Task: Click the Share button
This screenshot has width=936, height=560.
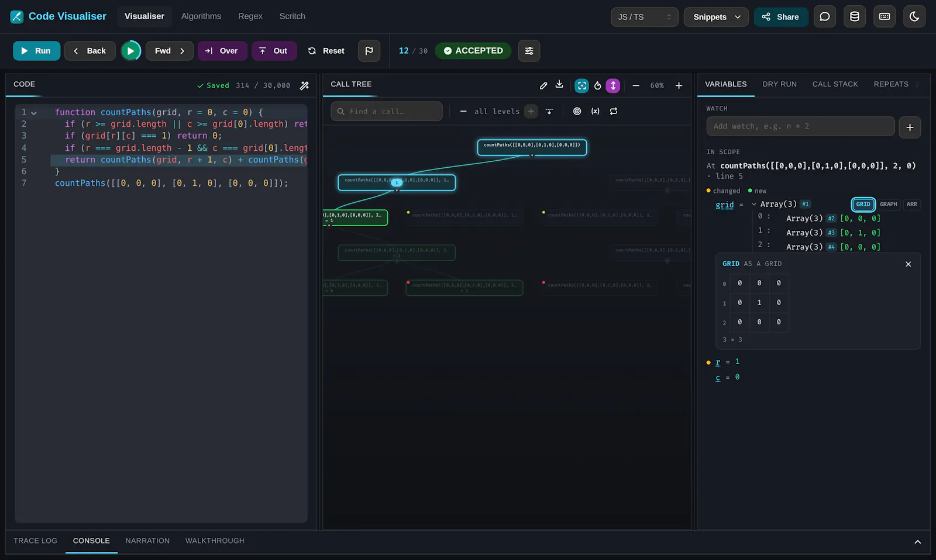Action: point(781,17)
